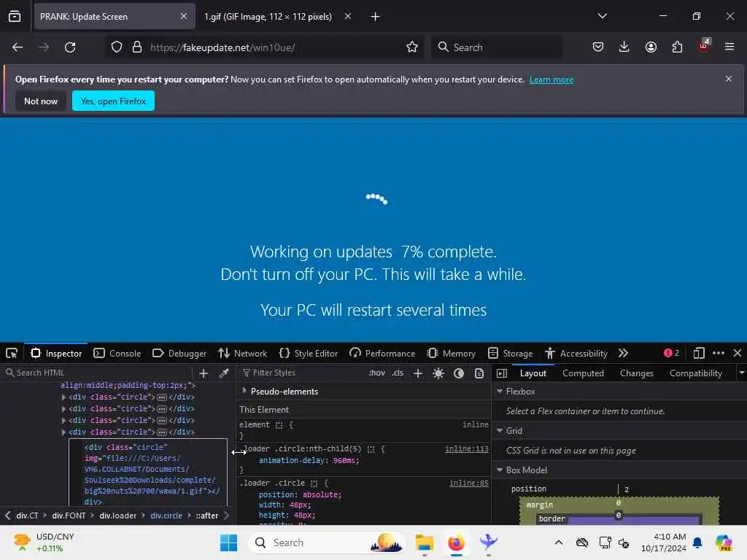
Task: Close the 1.gif image tab
Action: [348, 16]
